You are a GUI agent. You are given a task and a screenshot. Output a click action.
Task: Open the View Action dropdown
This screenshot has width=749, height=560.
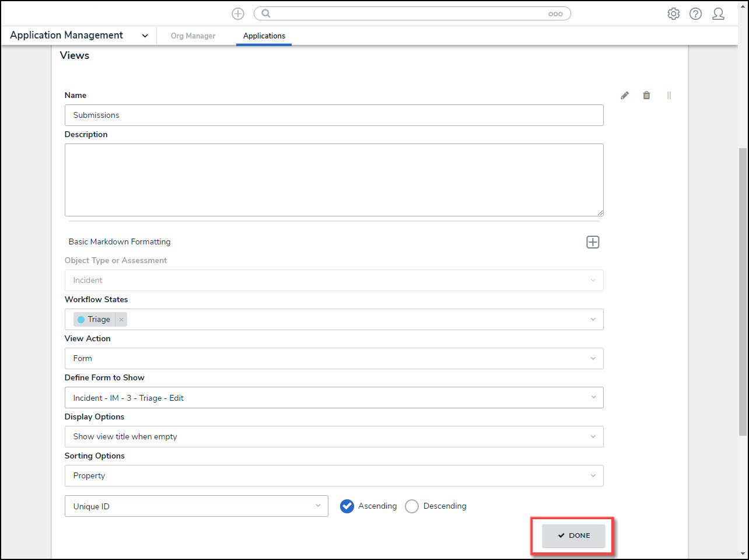pos(334,359)
